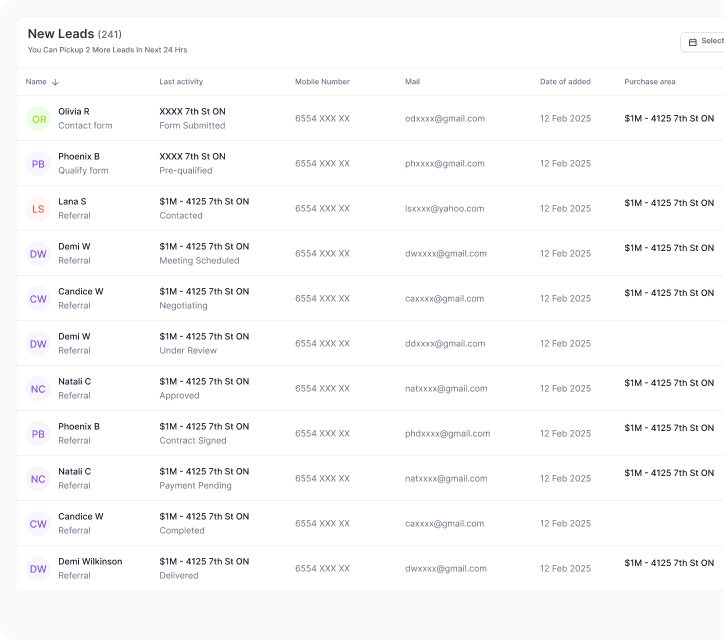Click the calendar icon in Select button
This screenshot has height=640, width=724.
[x=693, y=42]
